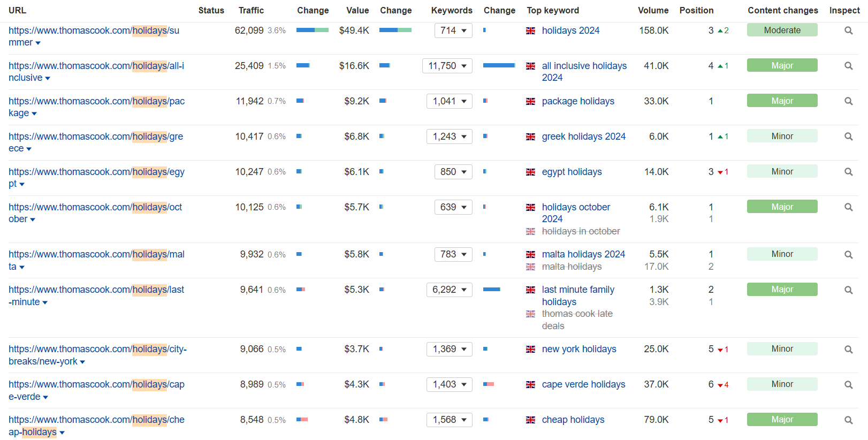Open top keyword 'malta holidays 2024'
The image size is (868, 440).
(x=583, y=254)
